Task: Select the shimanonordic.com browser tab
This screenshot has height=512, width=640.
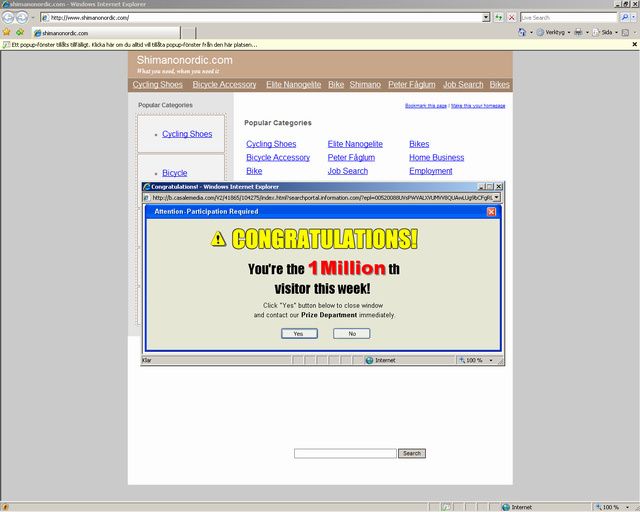Action: pos(106,33)
